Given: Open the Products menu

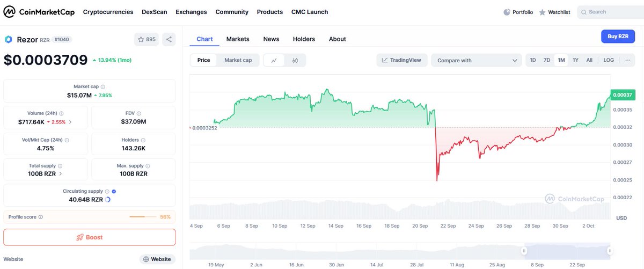Looking at the screenshot, I should pyautogui.click(x=270, y=12).
